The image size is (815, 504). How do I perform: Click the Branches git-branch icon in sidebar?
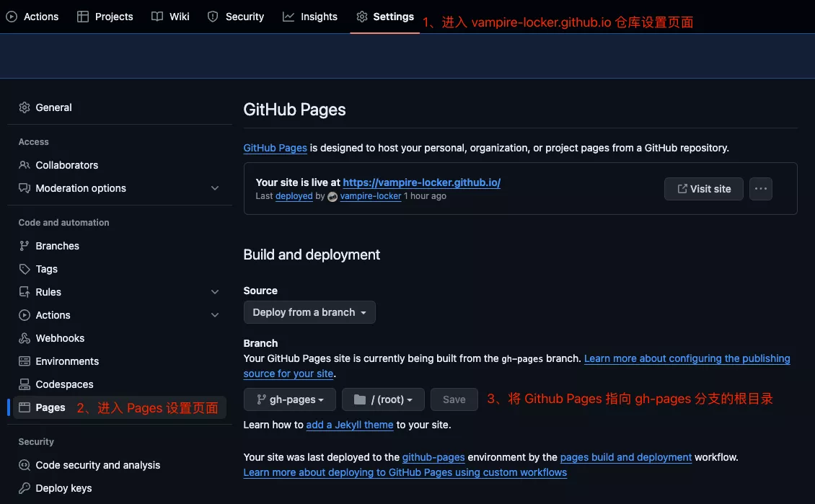[25, 246]
